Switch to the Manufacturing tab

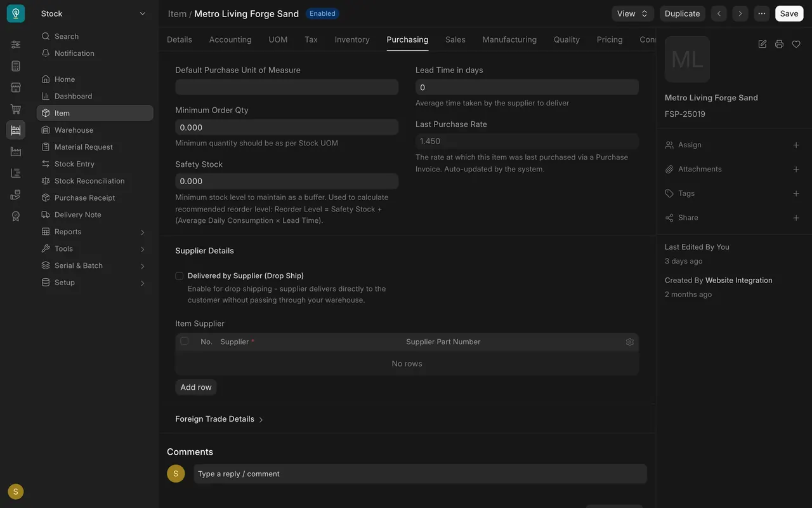509,39
